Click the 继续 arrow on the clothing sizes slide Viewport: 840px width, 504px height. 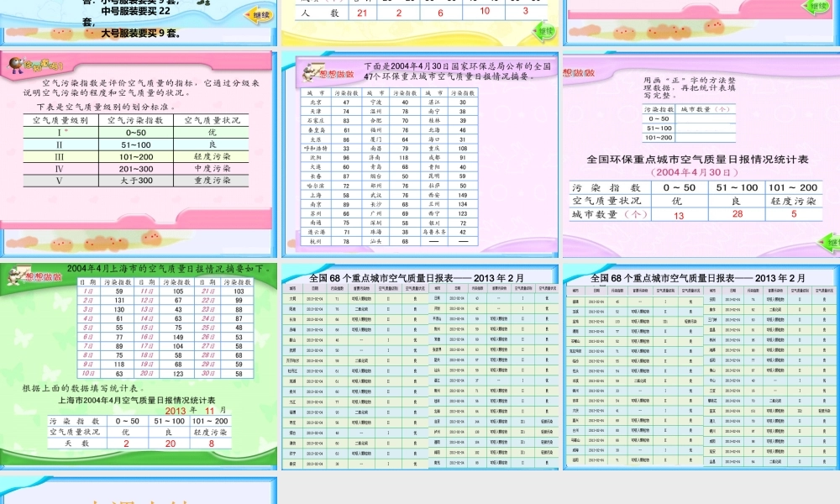[260, 15]
